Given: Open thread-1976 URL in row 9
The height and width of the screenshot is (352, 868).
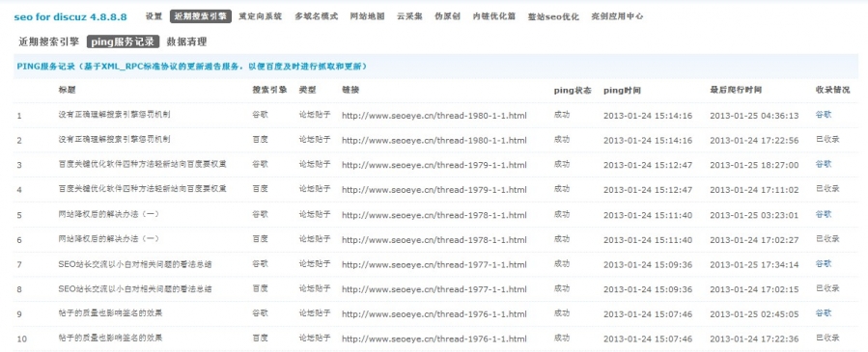Looking at the screenshot, I should [434, 313].
